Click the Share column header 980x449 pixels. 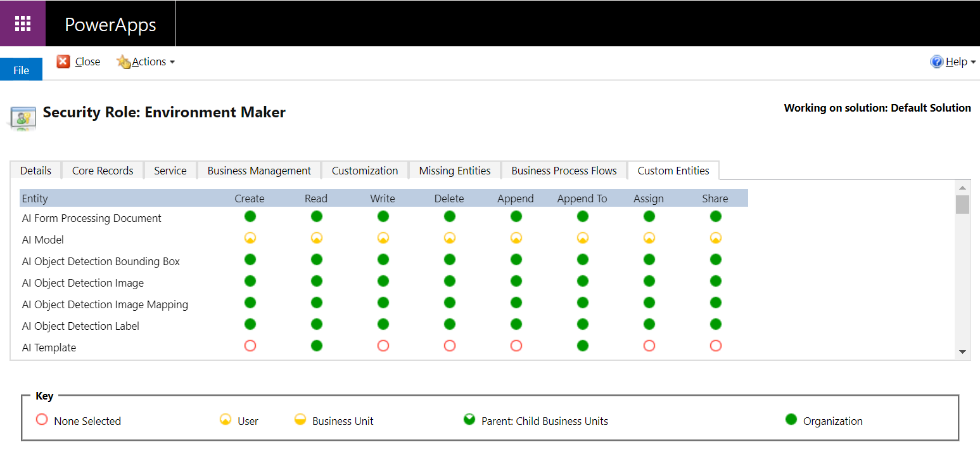[x=715, y=198]
